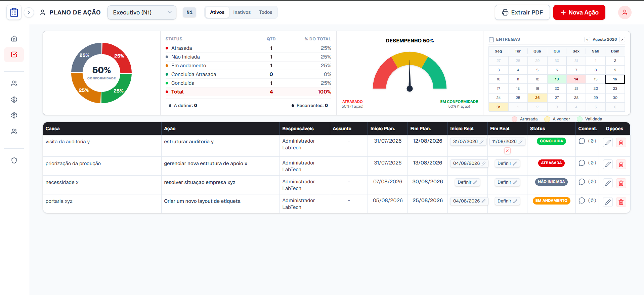The height and width of the screenshot is (295, 644).
Task: Set Início Real for 'necessidade x' via Definir
Action: coord(467,182)
